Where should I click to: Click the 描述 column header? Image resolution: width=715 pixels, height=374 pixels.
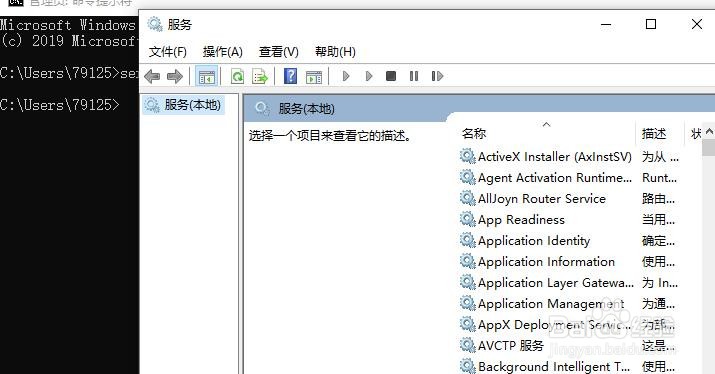654,134
